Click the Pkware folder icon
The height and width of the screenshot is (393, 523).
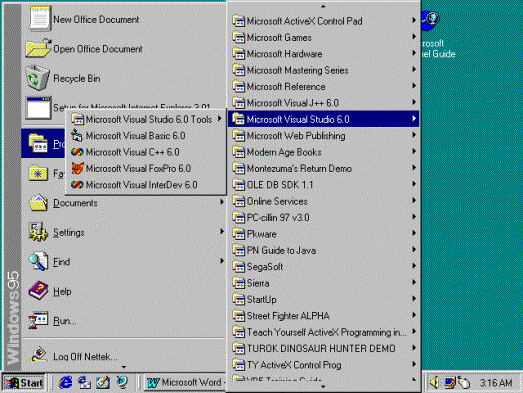238,234
